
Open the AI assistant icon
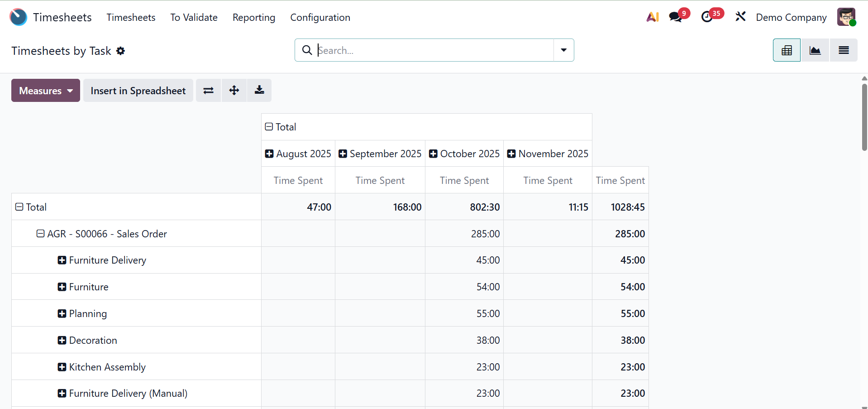point(653,17)
